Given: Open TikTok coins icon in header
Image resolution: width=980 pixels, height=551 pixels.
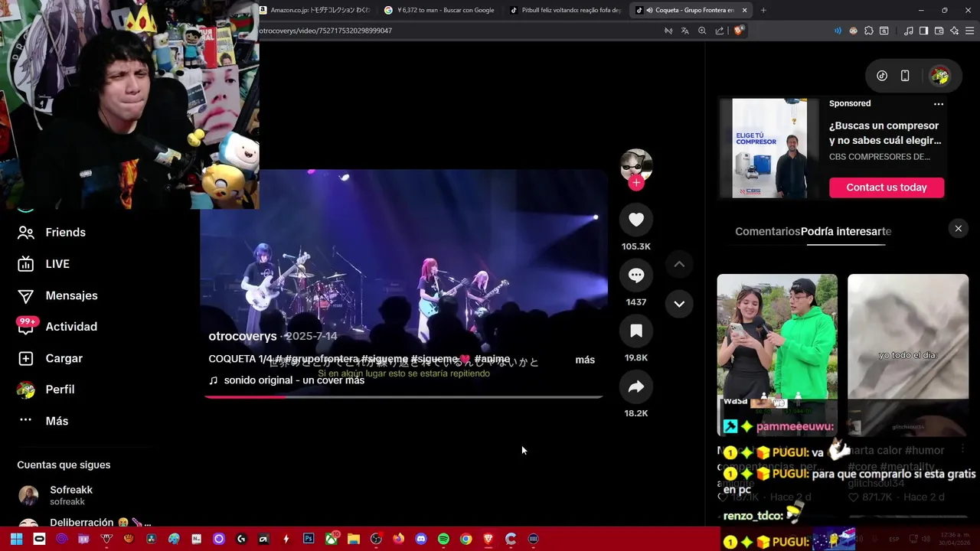Looking at the screenshot, I should tap(882, 76).
